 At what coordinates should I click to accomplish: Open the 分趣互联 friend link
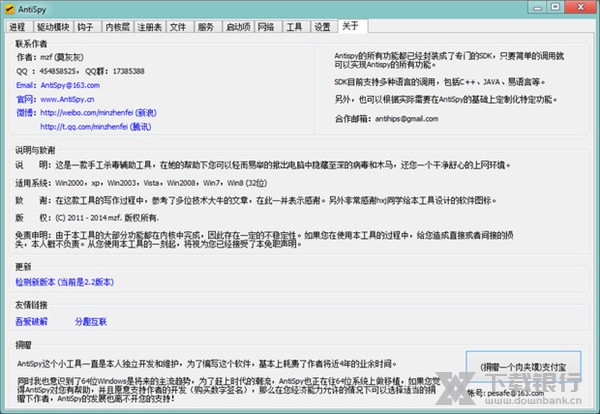(91, 322)
